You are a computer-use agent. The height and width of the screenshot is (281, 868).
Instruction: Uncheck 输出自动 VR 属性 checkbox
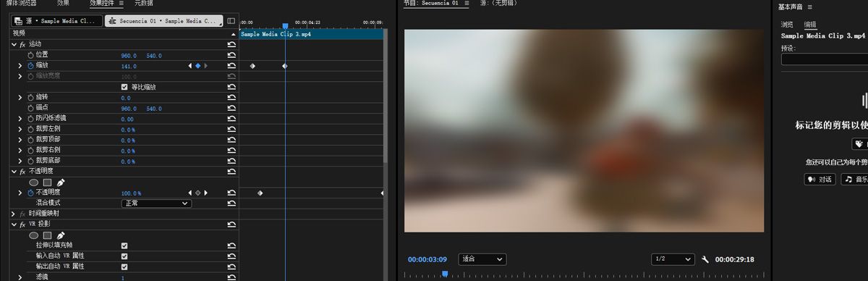[x=124, y=267]
